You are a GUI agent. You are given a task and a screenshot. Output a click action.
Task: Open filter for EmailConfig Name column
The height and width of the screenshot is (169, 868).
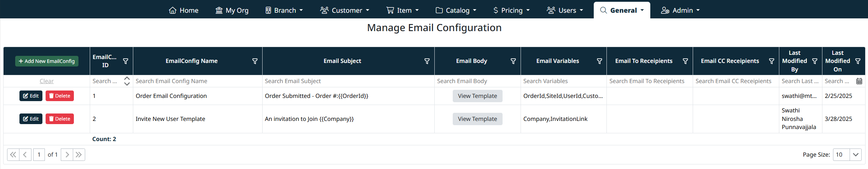pyautogui.click(x=255, y=61)
